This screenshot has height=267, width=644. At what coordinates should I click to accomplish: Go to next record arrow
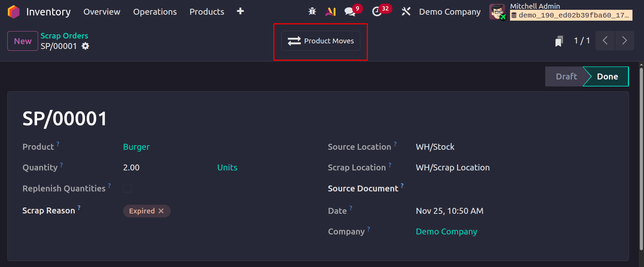point(624,41)
